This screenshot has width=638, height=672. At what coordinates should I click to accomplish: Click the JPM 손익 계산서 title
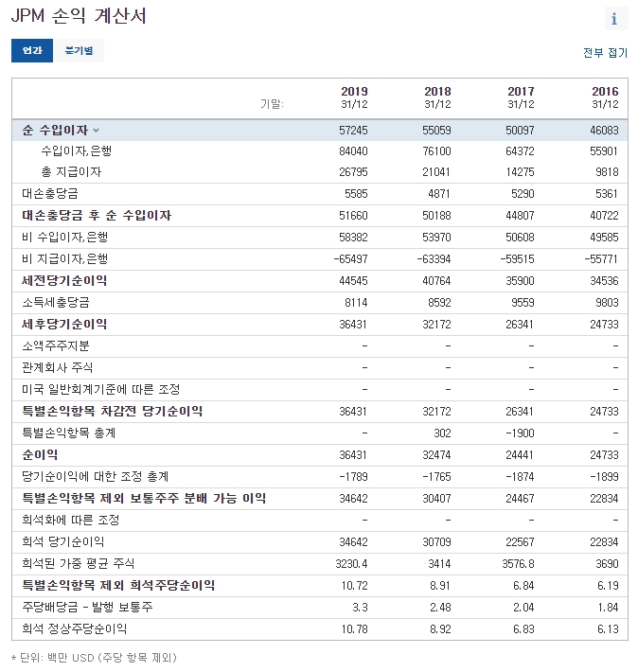pos(79,16)
